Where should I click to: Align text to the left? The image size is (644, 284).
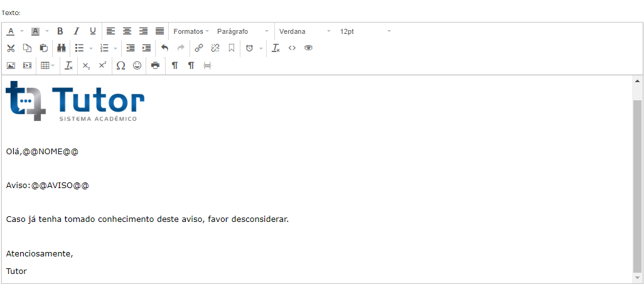click(x=111, y=31)
